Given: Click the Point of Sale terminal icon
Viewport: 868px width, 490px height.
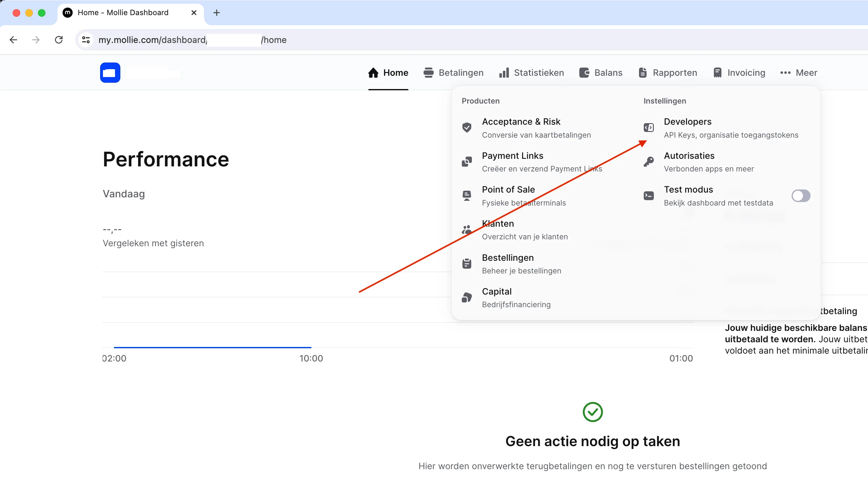Looking at the screenshot, I should coord(467,196).
